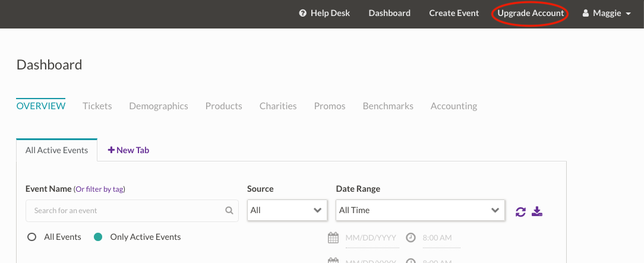The image size is (644, 263).
Task: Click the search magnifier icon
Action: pos(229,210)
